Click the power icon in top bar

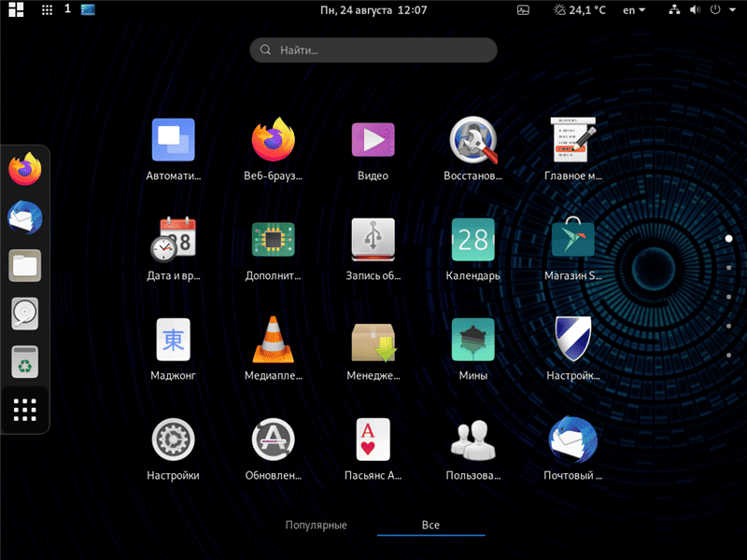pyautogui.click(x=715, y=9)
